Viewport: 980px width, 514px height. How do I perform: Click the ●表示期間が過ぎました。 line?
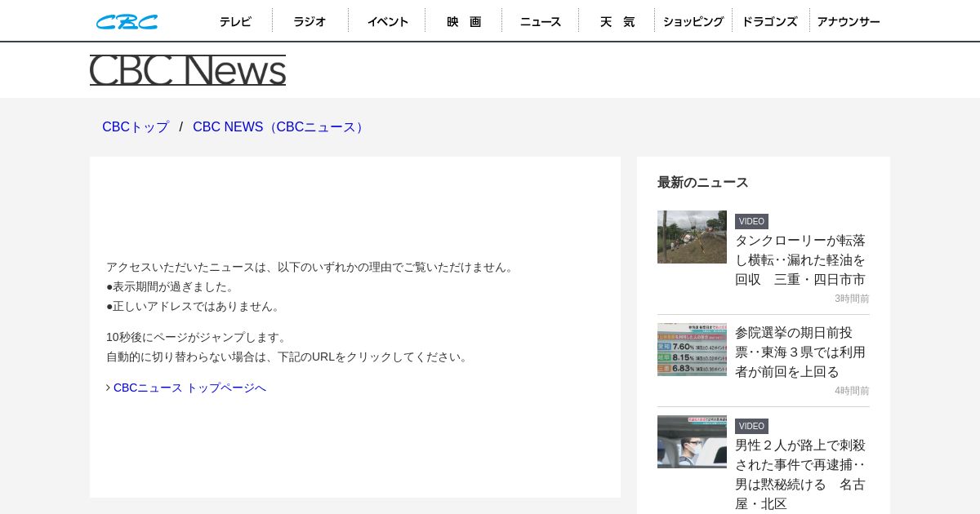click(171, 286)
